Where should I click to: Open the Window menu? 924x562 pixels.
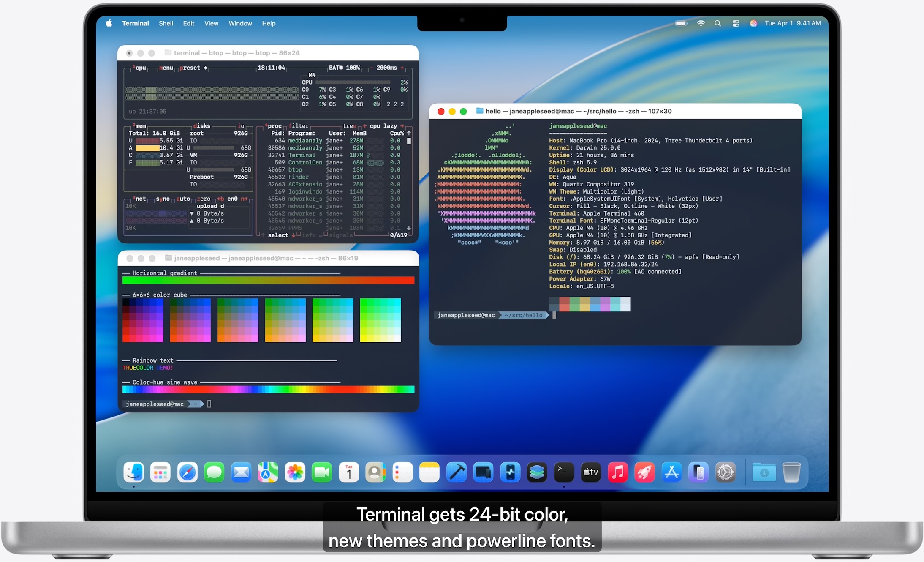(x=240, y=23)
